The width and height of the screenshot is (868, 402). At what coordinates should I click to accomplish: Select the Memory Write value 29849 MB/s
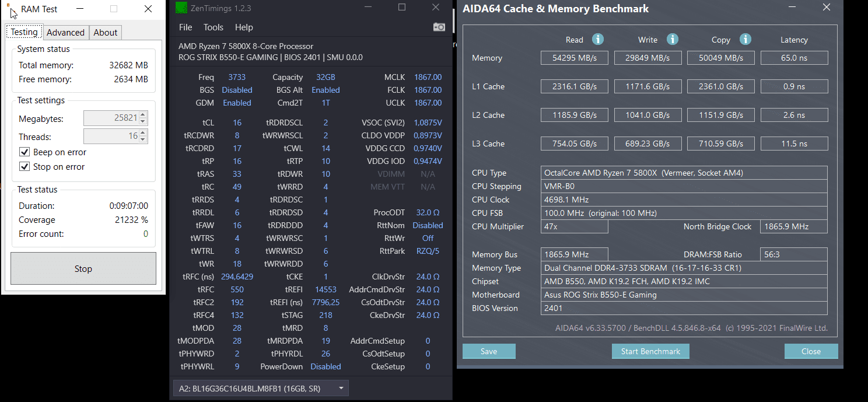pyautogui.click(x=648, y=58)
